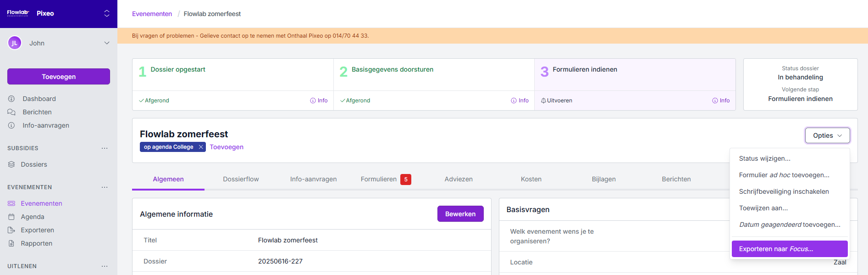Viewport: 868px width, 275px height.
Task: Expand the John user menu chevron
Action: [x=107, y=43]
